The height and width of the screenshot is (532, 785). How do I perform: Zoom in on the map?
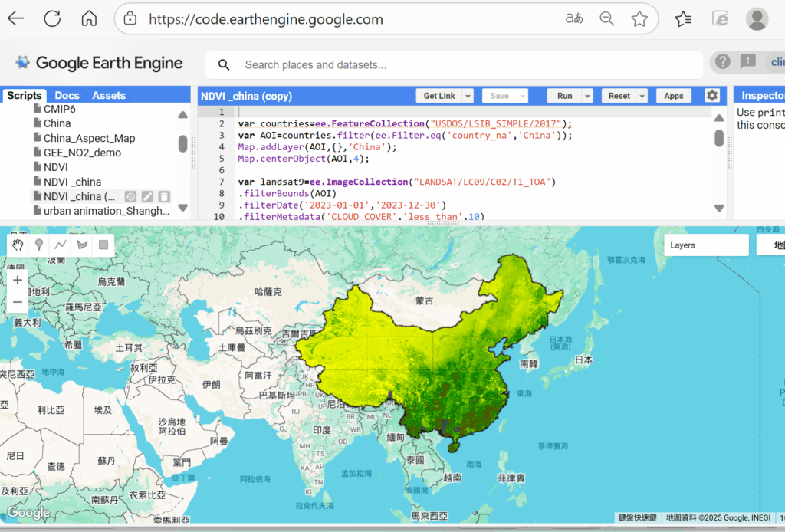tap(18, 281)
